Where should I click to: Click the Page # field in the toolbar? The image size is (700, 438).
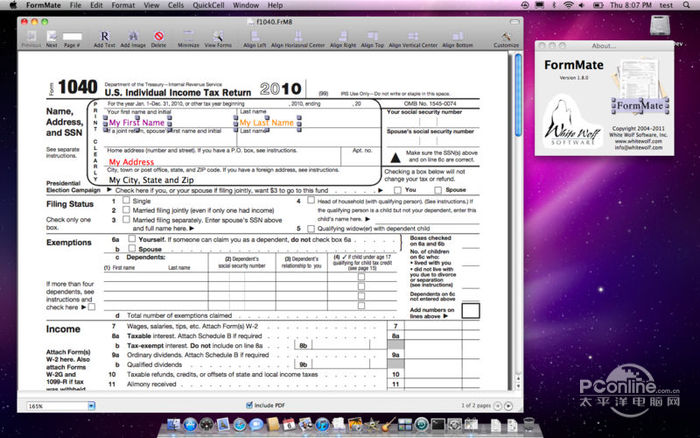(72, 37)
